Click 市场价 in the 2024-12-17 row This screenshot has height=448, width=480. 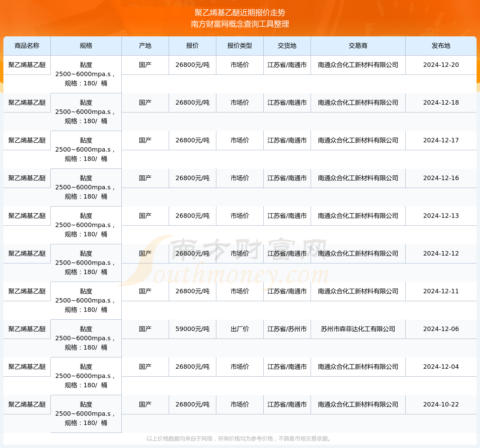240,140
